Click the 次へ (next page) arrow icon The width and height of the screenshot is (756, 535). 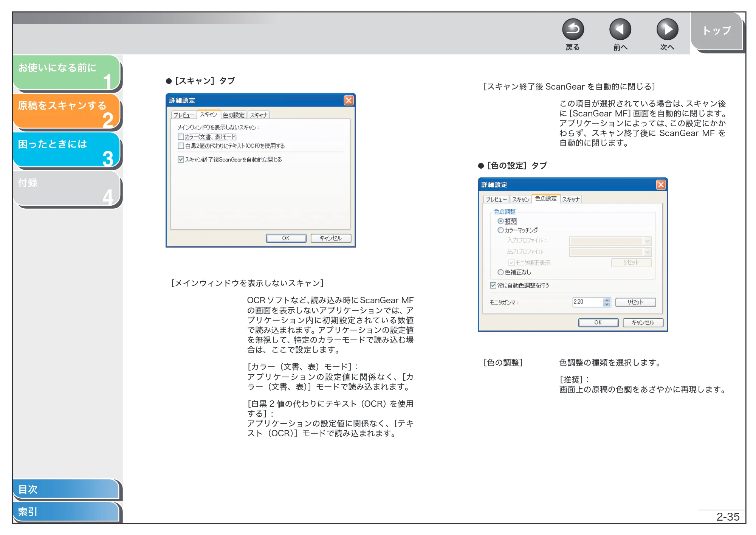(667, 29)
